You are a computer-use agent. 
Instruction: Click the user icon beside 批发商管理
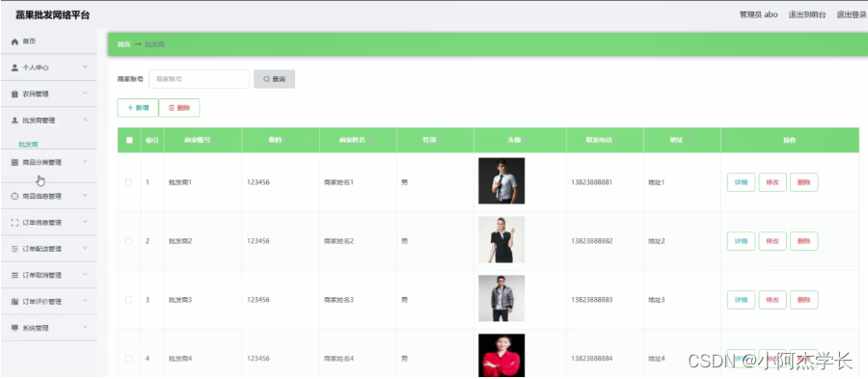tap(14, 120)
